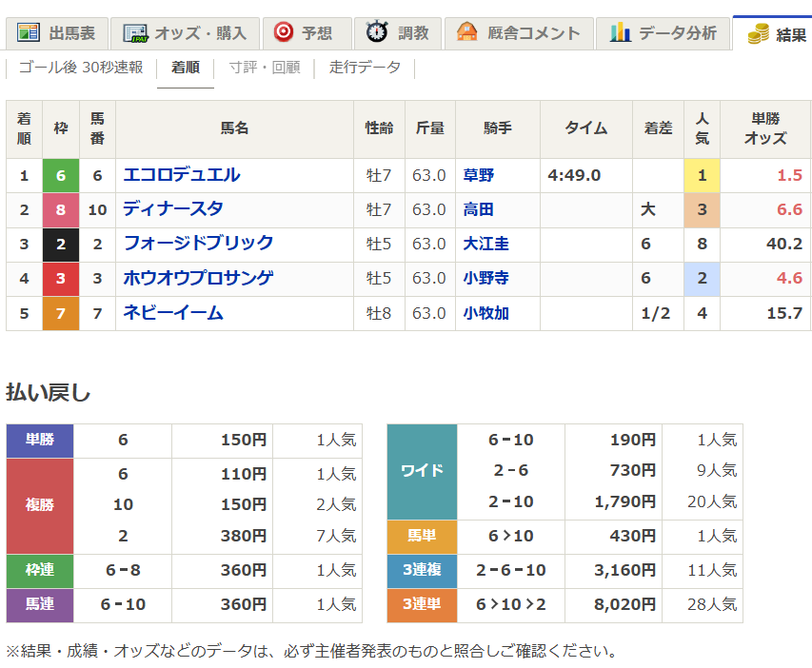Click the 馬連 payout label
Viewport: 812px width, 668px height.
tap(40, 604)
